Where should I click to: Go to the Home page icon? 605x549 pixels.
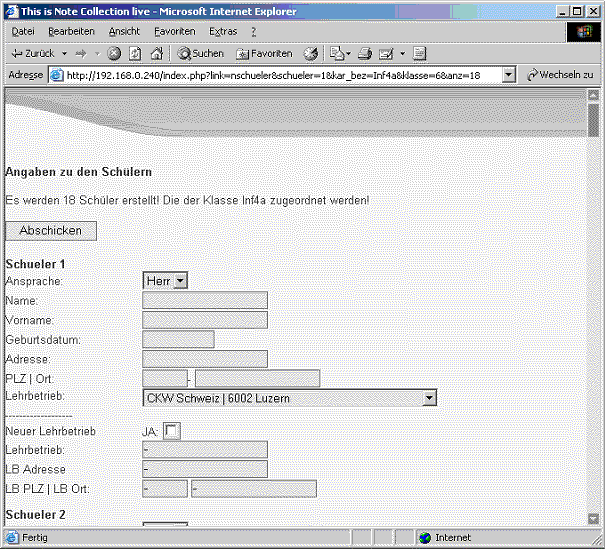pyautogui.click(x=156, y=53)
